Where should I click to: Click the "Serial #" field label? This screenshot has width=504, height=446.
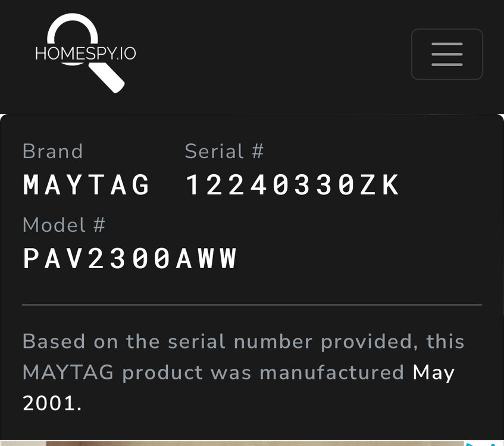[x=224, y=152]
